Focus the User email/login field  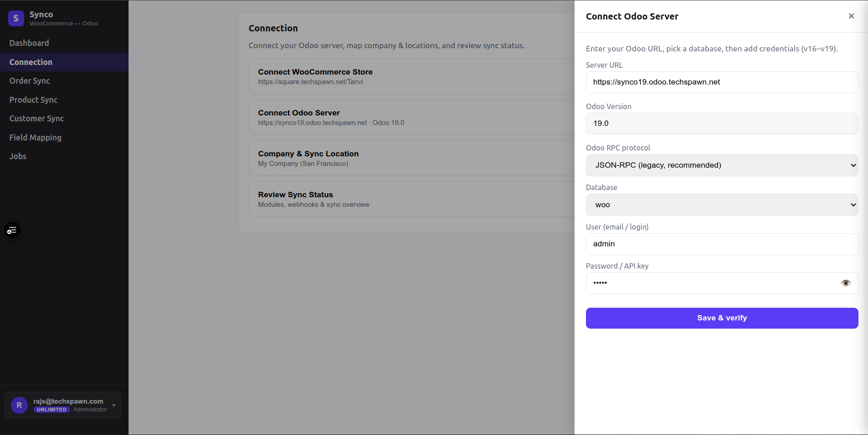pos(722,244)
